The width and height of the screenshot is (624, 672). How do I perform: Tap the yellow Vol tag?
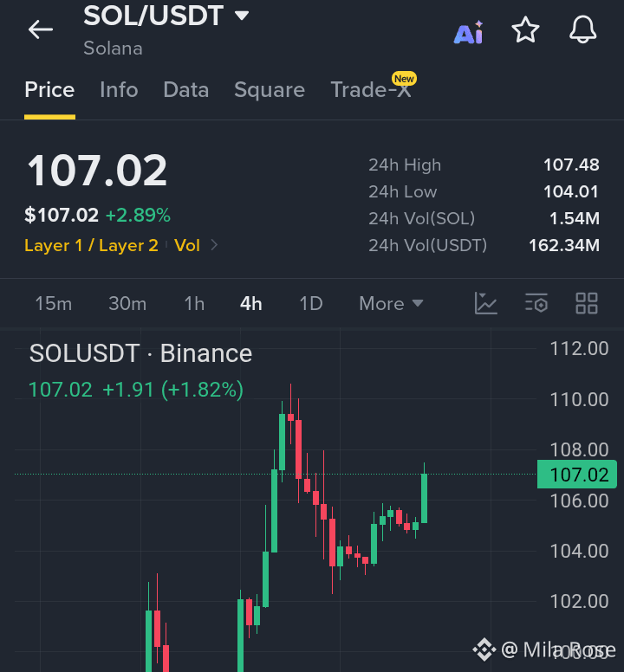pyautogui.click(x=187, y=246)
